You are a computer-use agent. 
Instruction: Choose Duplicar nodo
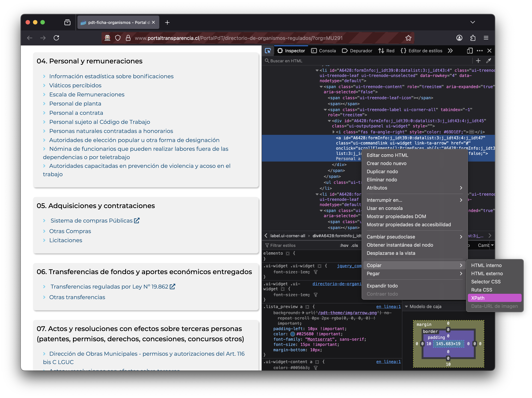pos(415,172)
